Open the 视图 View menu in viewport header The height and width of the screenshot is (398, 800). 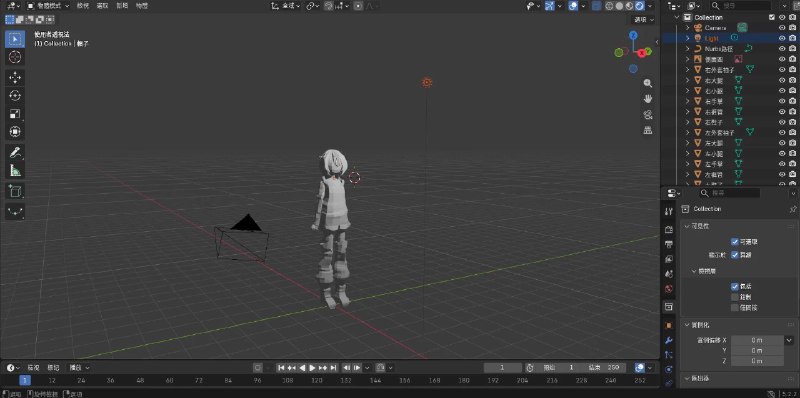(x=83, y=6)
